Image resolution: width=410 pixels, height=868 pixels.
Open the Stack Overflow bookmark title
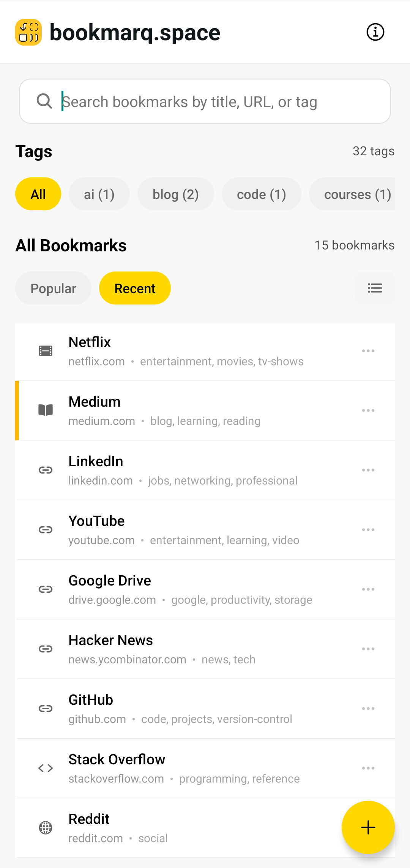[117, 759]
